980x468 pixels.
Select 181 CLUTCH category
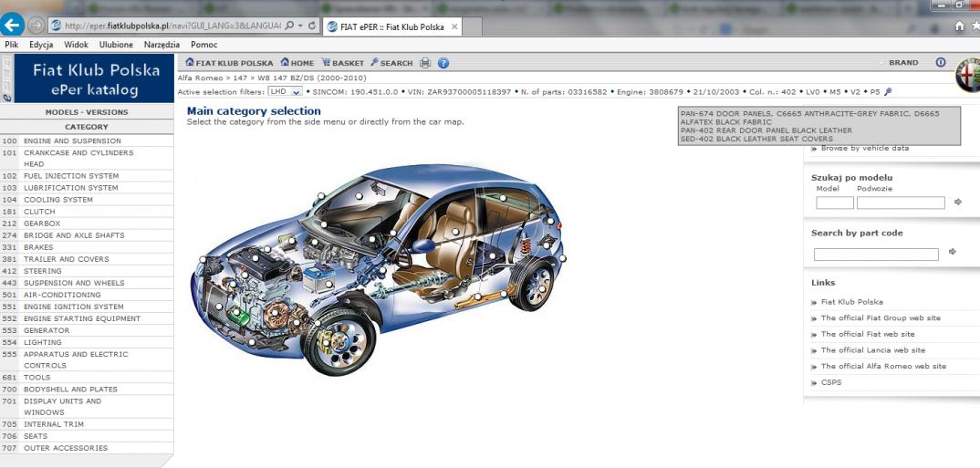[x=87, y=212]
